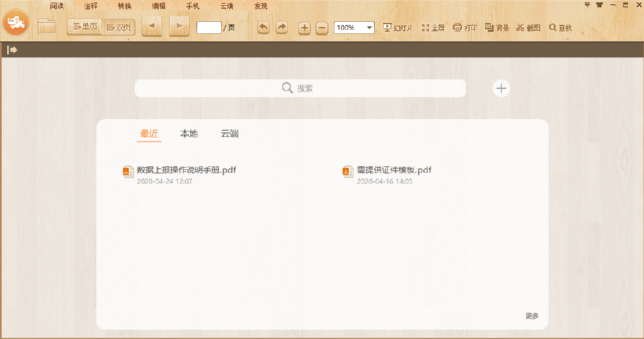Select the 最近 recent files tab
The height and width of the screenshot is (339, 644).
coord(149,134)
